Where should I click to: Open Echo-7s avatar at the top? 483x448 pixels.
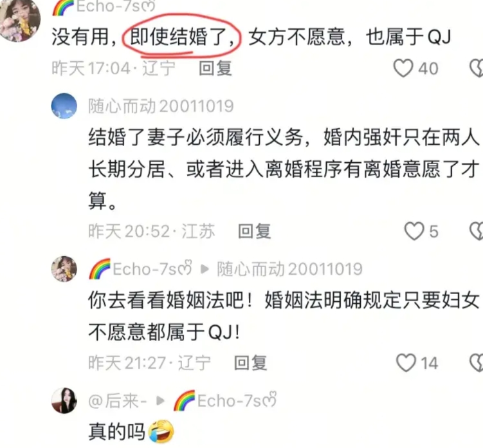click(20, 21)
